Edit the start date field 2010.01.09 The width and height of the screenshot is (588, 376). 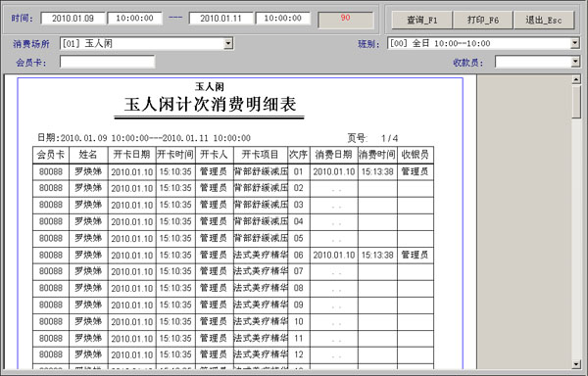(x=73, y=18)
